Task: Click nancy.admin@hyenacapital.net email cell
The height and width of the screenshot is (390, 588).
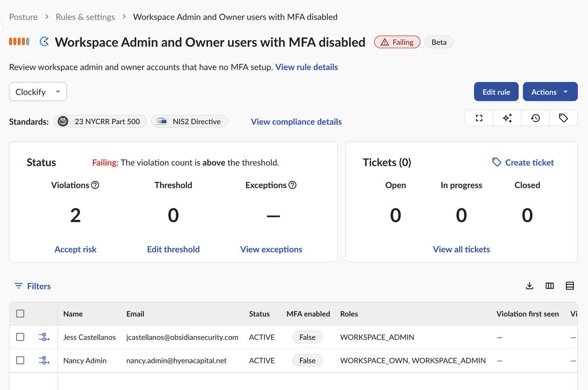Action: tap(177, 360)
